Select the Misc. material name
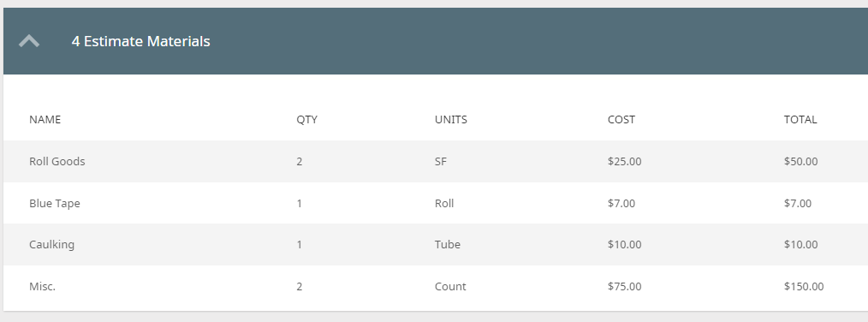This screenshot has width=868, height=322. pos(42,287)
